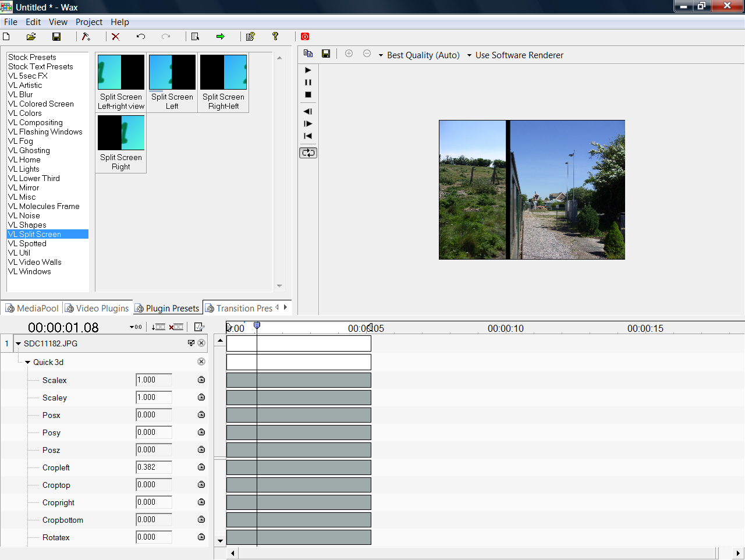
Task: Select the Split Screen Left-right view preset
Action: (121, 82)
